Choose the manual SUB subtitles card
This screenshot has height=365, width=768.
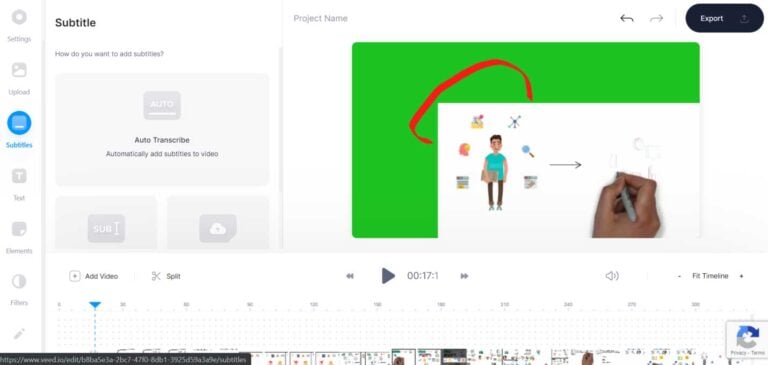coord(106,223)
